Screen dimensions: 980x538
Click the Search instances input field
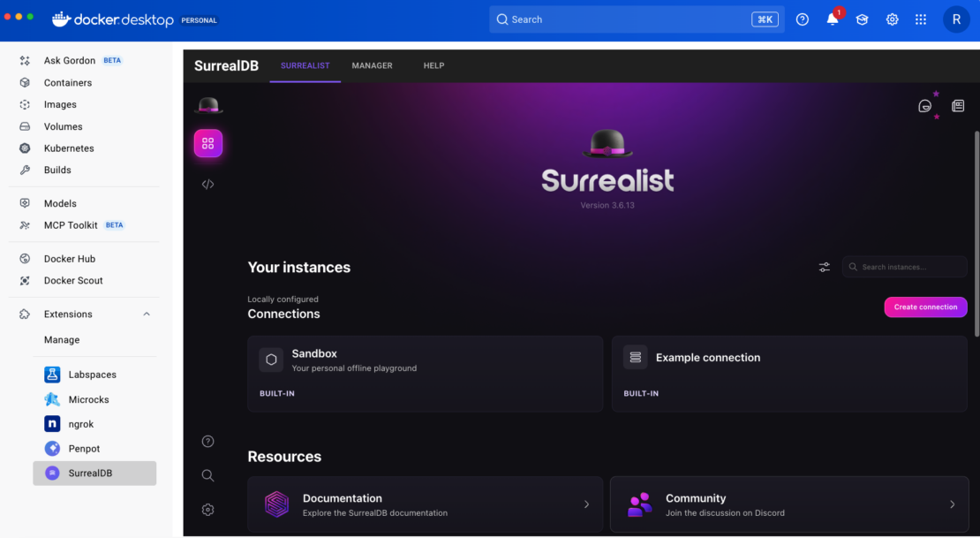pyautogui.click(x=904, y=266)
